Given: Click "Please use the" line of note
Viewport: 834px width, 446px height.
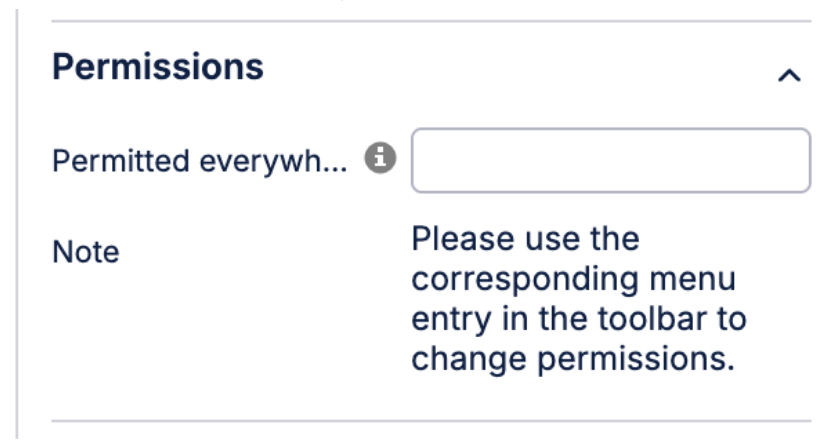Looking at the screenshot, I should [x=525, y=240].
